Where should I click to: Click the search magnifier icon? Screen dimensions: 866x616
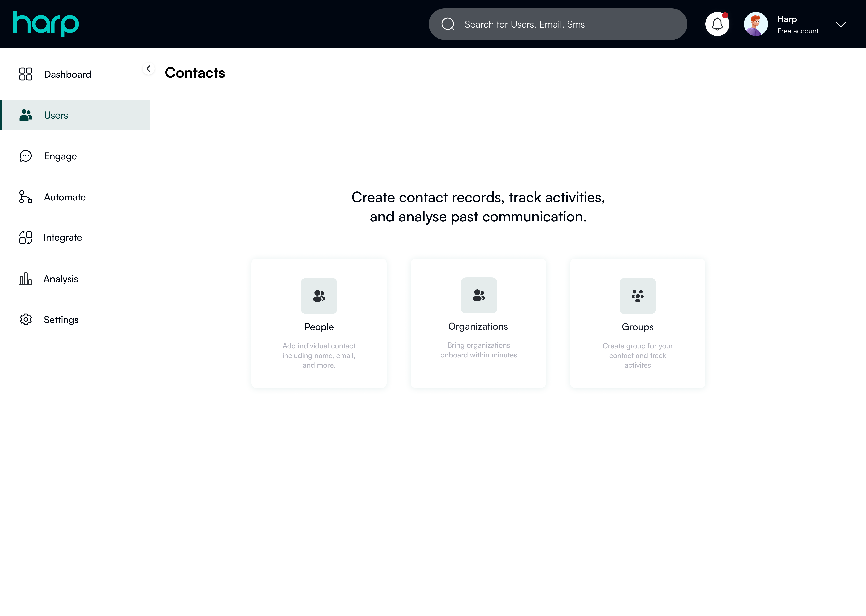[448, 24]
